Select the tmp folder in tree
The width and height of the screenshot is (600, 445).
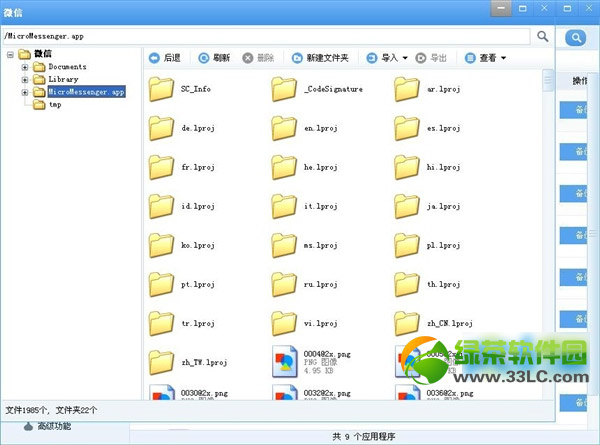click(54, 104)
